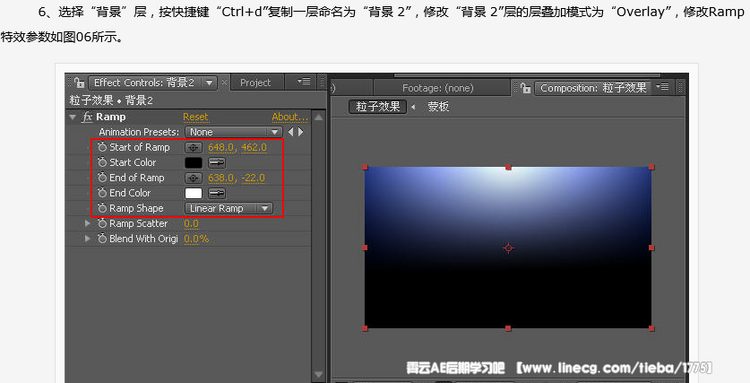Click left-middle layer edge handle
The width and height of the screenshot is (750, 383).
[365, 248]
